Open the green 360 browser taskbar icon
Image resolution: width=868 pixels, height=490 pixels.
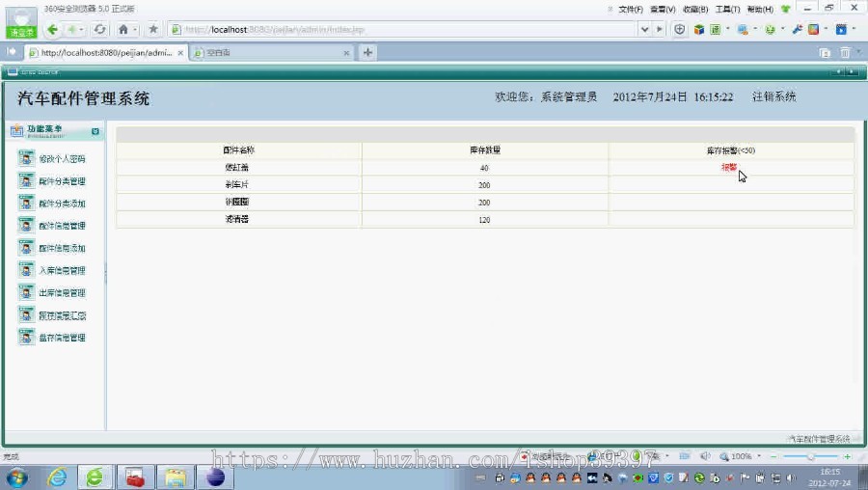coord(95,476)
